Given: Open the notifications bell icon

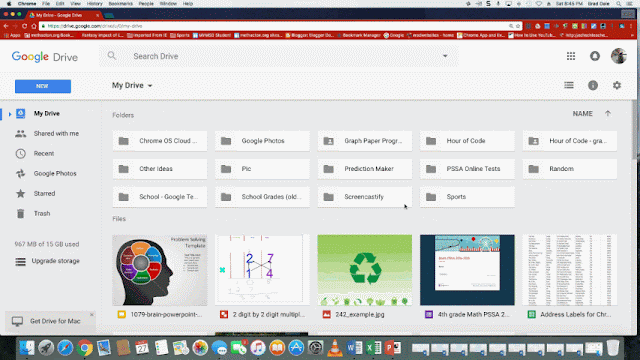Looking at the screenshot, I should pos(595,56).
